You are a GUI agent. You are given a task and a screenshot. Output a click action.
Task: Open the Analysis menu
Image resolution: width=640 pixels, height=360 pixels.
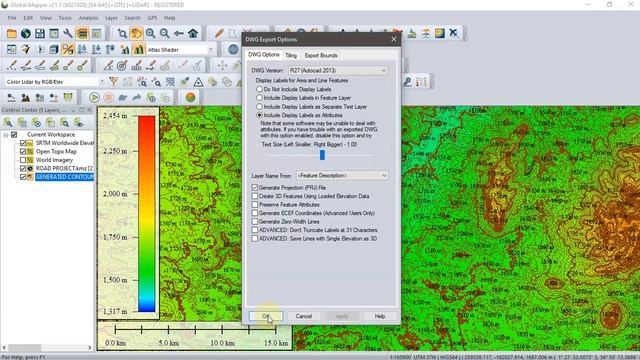[89, 18]
